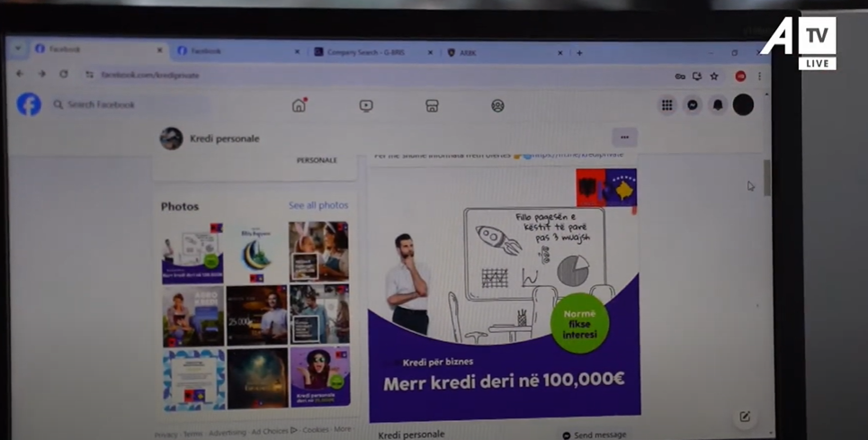Image resolution: width=868 pixels, height=440 pixels.
Task: Close the ARBK tab
Action: [x=559, y=53]
